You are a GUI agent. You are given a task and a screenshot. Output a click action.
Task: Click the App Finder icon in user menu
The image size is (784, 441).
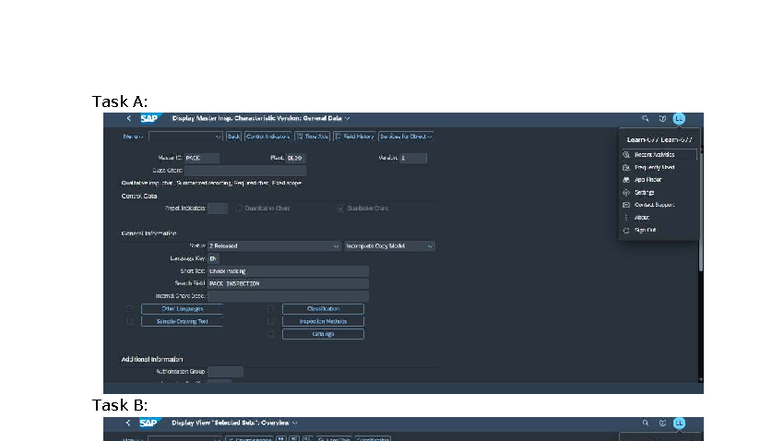pos(626,180)
